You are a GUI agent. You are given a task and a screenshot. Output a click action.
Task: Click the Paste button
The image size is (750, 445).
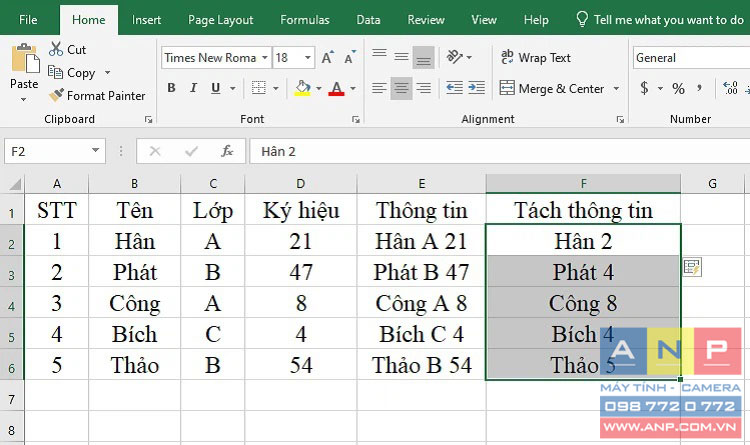24,72
